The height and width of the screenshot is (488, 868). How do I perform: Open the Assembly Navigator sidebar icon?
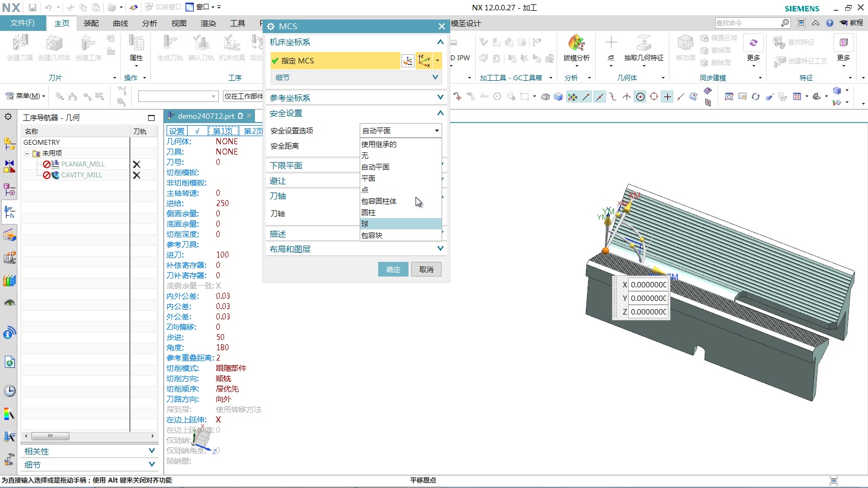point(9,144)
